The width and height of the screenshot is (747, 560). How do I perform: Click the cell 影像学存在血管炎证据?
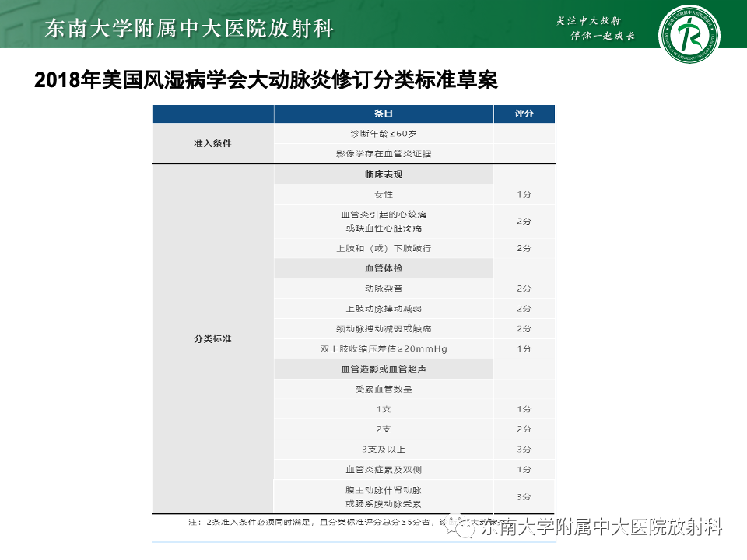[384, 154]
